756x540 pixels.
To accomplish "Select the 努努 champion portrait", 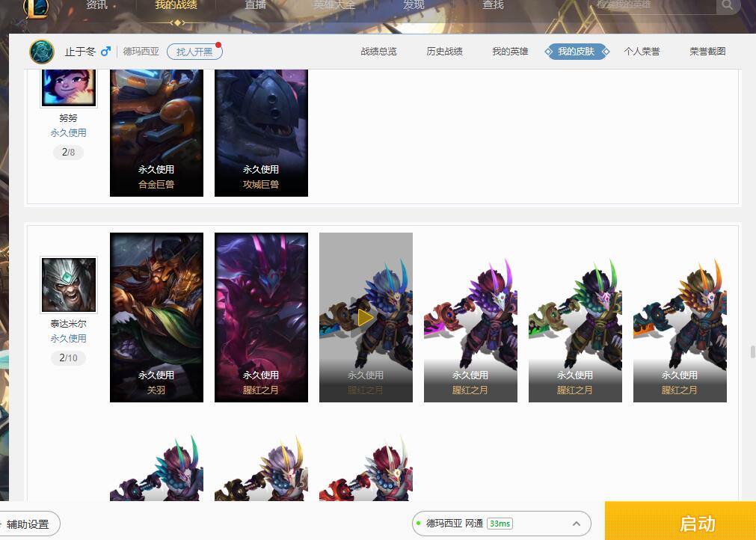I will coord(69,88).
